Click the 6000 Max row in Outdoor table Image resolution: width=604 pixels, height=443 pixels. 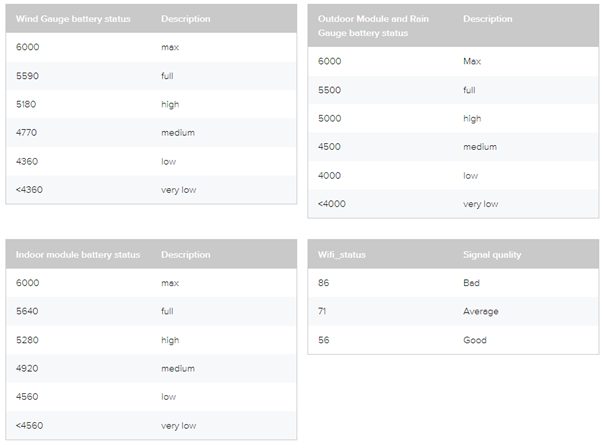tap(453, 62)
